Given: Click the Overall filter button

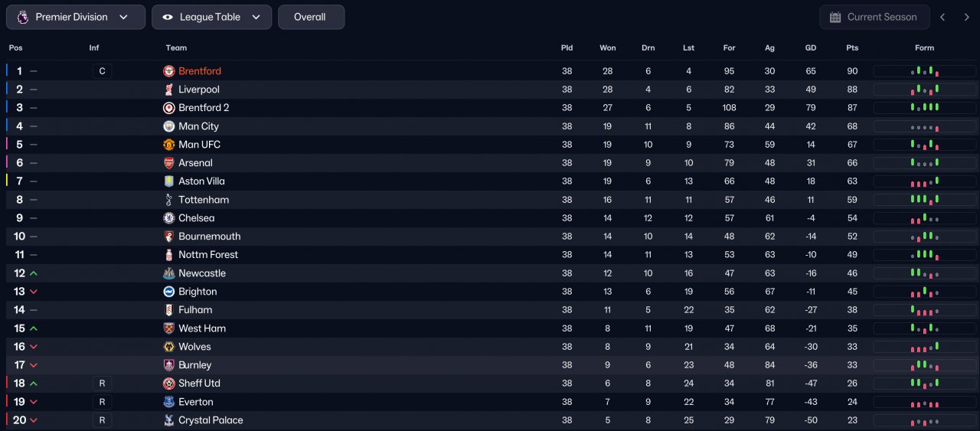Looking at the screenshot, I should (x=310, y=17).
